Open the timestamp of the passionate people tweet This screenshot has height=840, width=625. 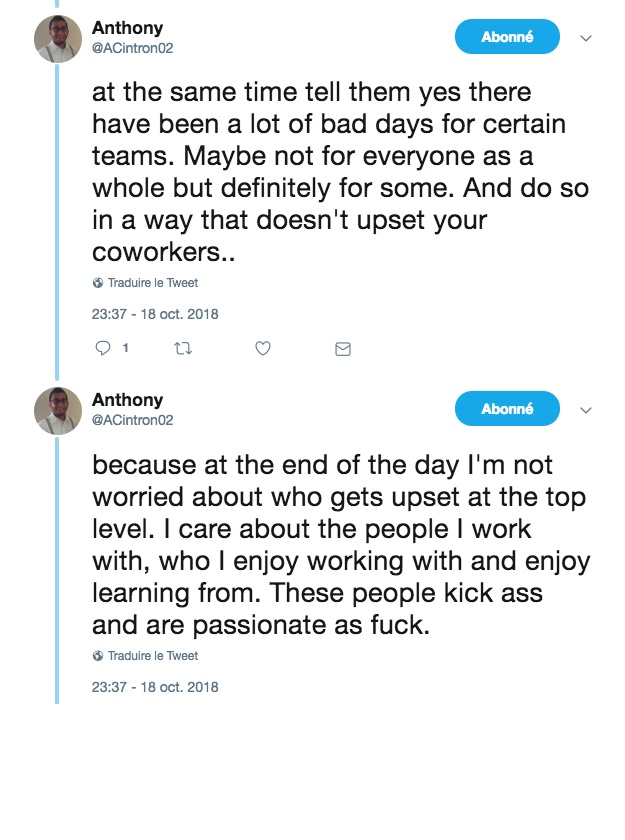tap(155, 687)
